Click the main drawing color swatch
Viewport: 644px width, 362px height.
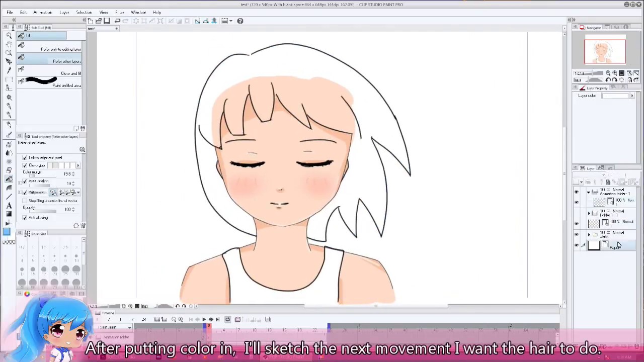point(7,232)
